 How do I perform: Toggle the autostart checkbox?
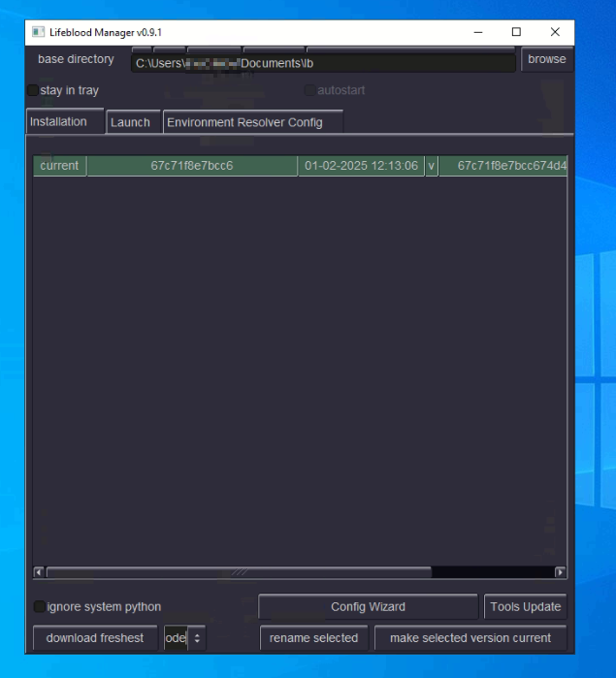[310, 90]
